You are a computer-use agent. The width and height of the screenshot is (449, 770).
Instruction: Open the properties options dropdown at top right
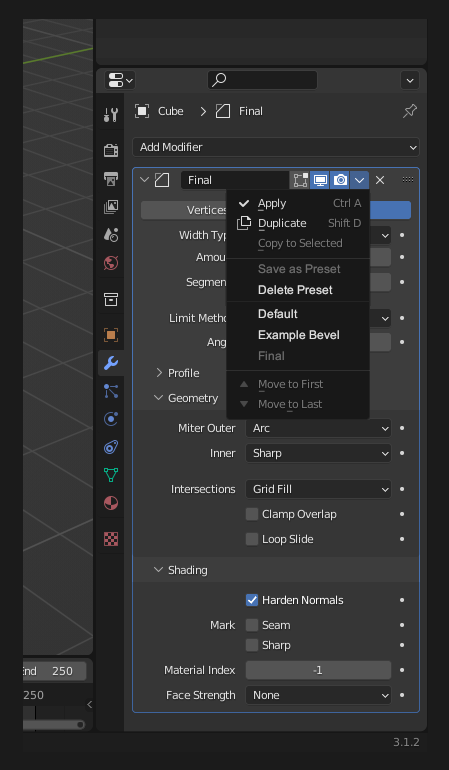[410, 81]
